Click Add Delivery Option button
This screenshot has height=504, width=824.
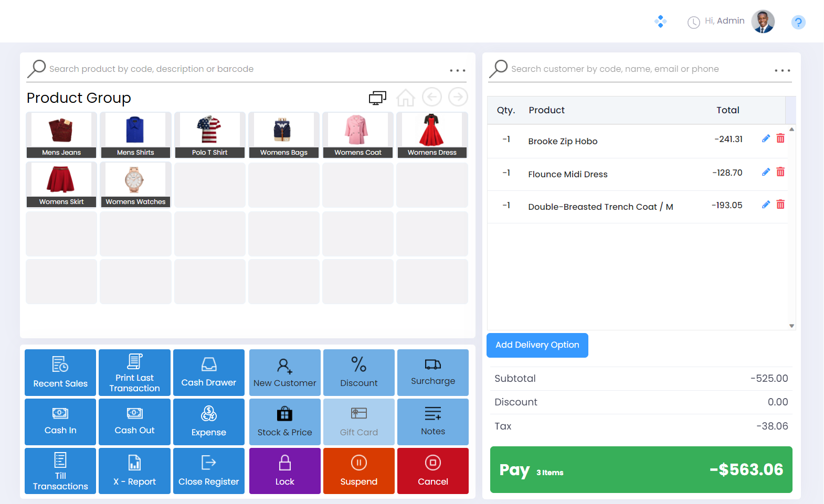click(537, 345)
